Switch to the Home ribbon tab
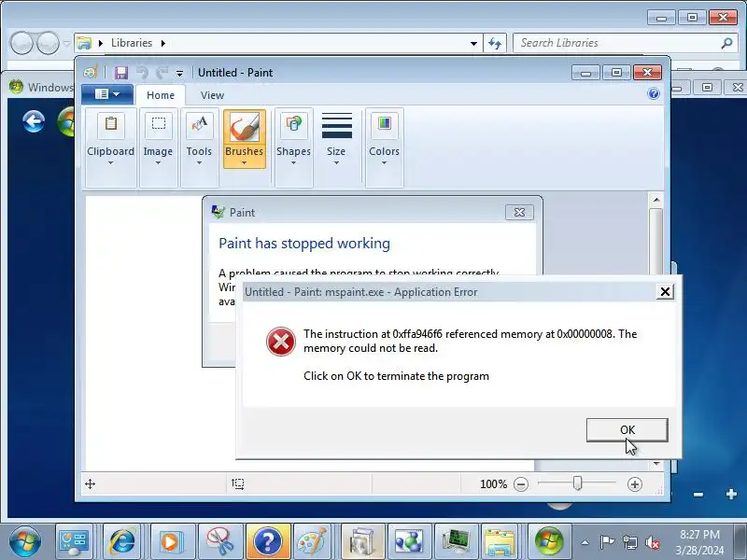Screen dimensions: 747x560 [x=161, y=95]
